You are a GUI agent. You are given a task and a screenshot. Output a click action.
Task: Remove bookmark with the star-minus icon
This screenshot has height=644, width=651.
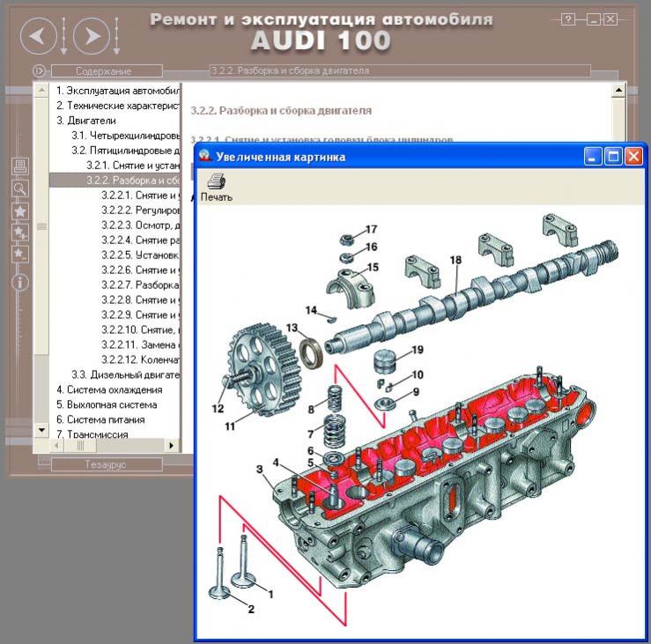coord(19,253)
